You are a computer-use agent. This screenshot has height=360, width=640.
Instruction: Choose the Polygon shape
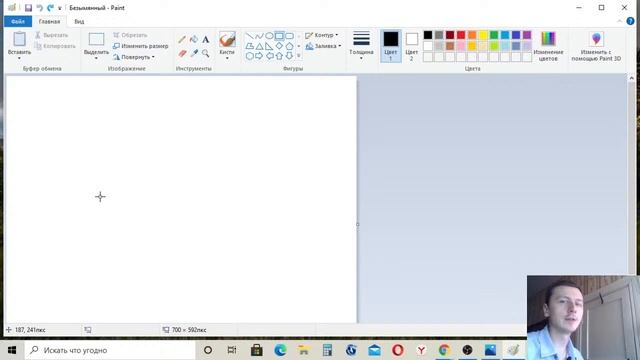[x=249, y=46]
